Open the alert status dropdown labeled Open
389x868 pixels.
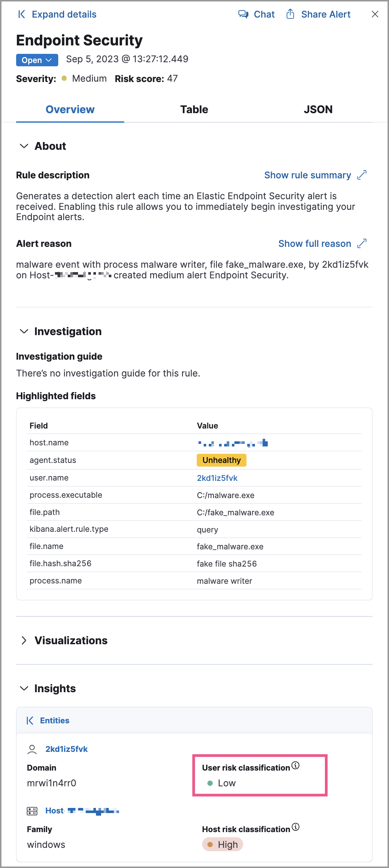tap(37, 60)
